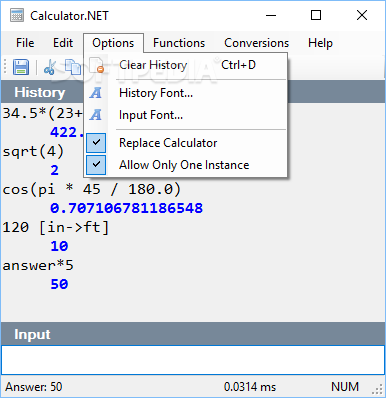Click the 0.0314 ms timing in status bar
This screenshot has width=386, height=398.
pyautogui.click(x=250, y=387)
